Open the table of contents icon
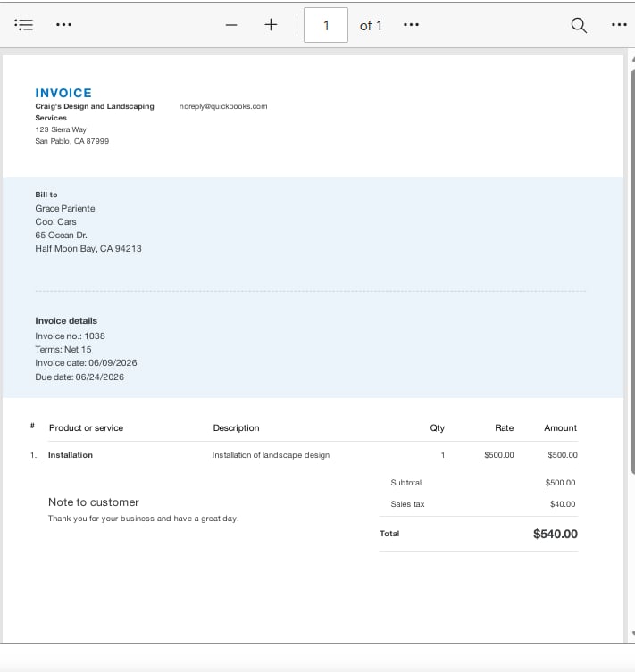This screenshot has width=635, height=672. pos(23,25)
